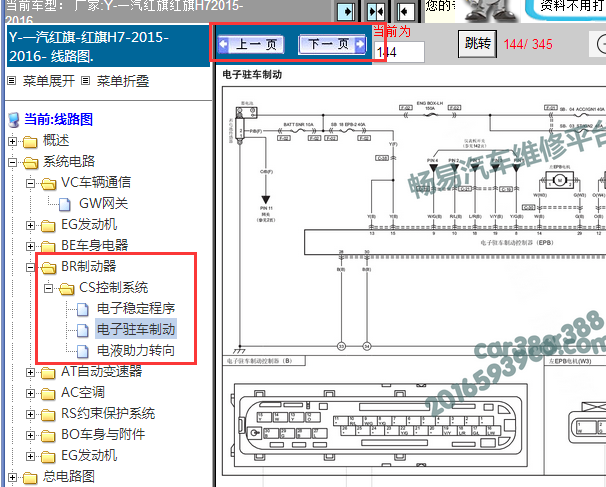The height and width of the screenshot is (487, 606).
Task: Click the 菜单折叠 list icon
Action: click(86, 81)
